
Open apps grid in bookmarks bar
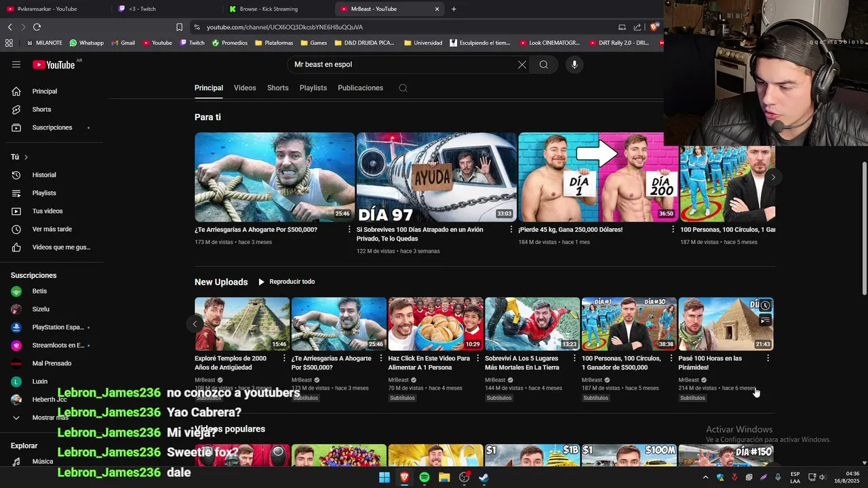(x=9, y=43)
